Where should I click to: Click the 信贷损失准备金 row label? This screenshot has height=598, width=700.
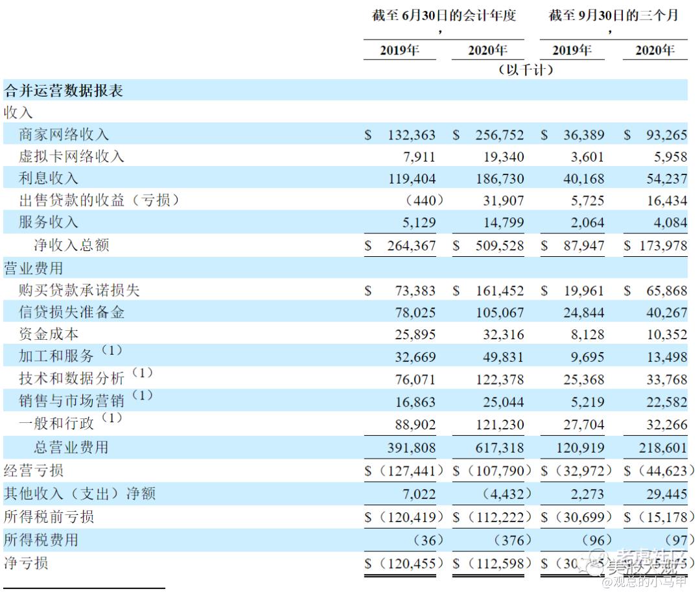coord(71,312)
